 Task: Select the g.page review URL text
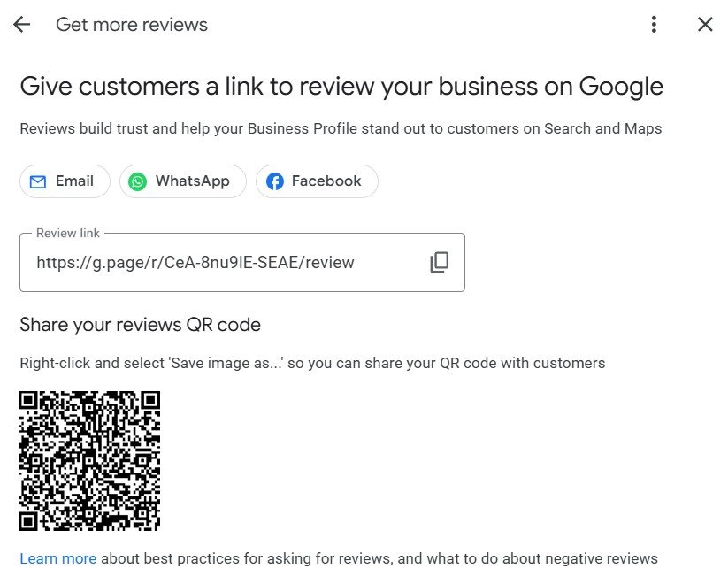tap(195, 262)
